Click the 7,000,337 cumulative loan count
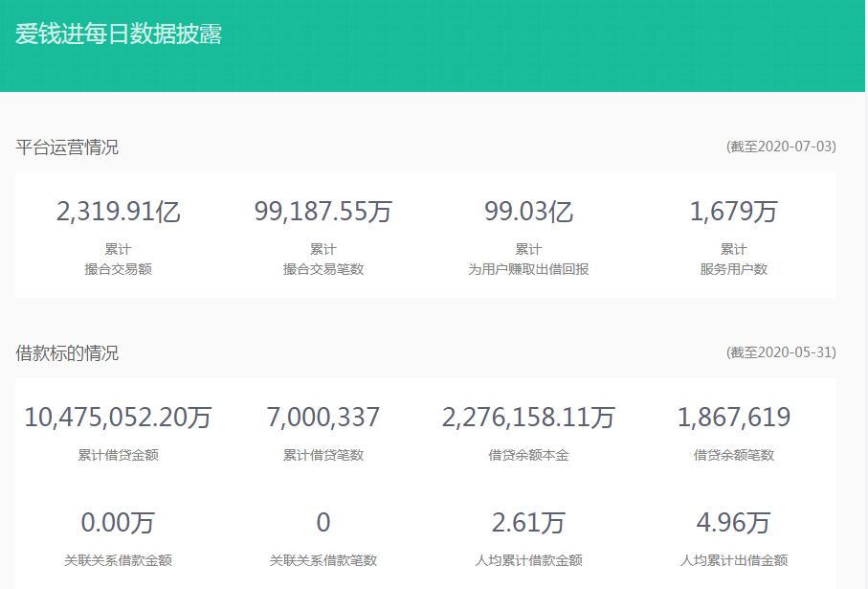 pyautogui.click(x=323, y=418)
